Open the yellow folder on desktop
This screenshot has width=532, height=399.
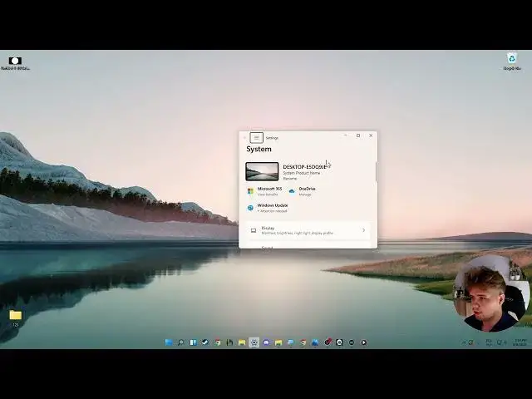[15, 318]
